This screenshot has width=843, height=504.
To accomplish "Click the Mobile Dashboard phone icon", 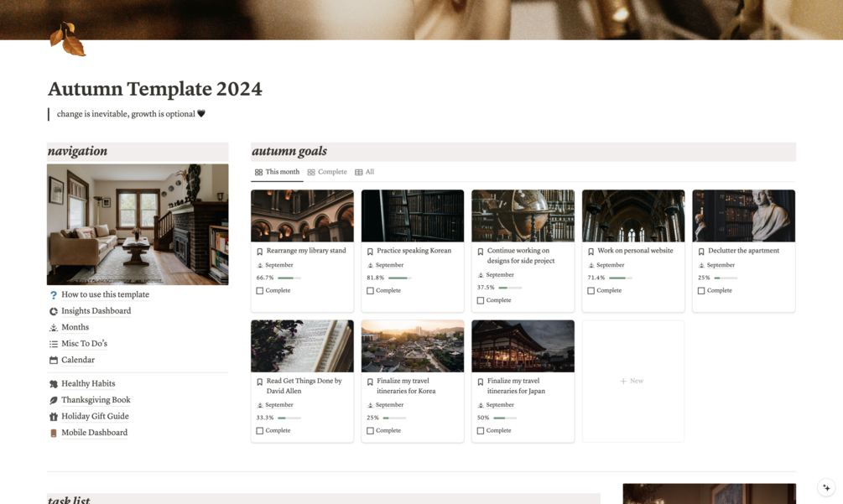I will pos(53,433).
